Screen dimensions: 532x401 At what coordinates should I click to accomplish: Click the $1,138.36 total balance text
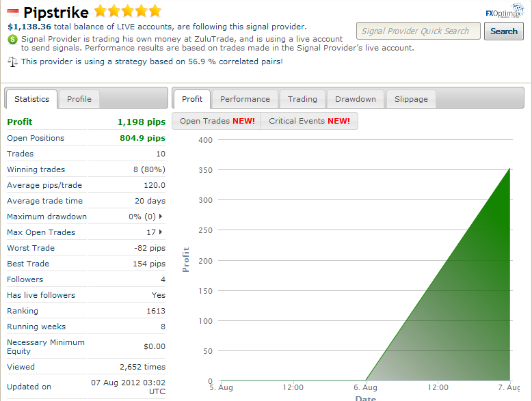click(x=157, y=27)
